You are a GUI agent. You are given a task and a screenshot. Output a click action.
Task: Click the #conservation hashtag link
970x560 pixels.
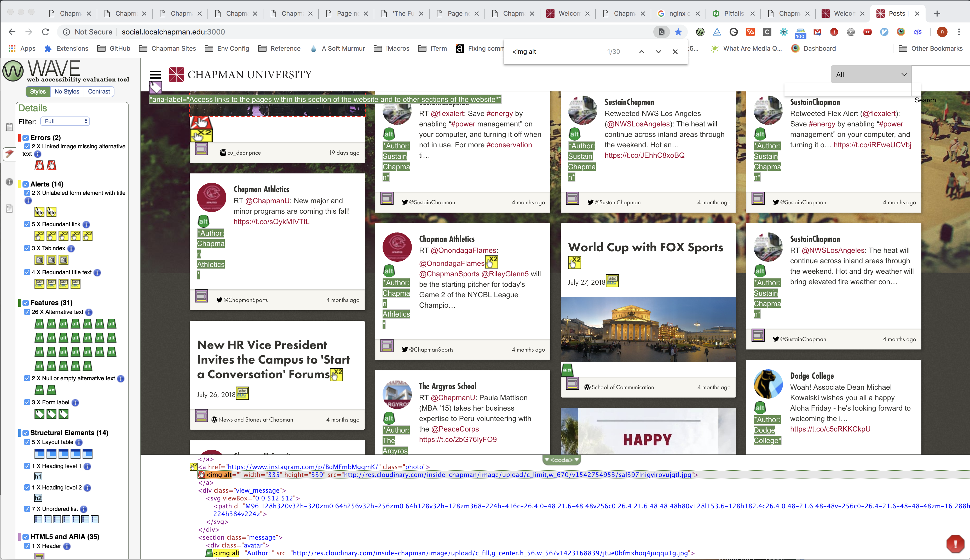[509, 145]
